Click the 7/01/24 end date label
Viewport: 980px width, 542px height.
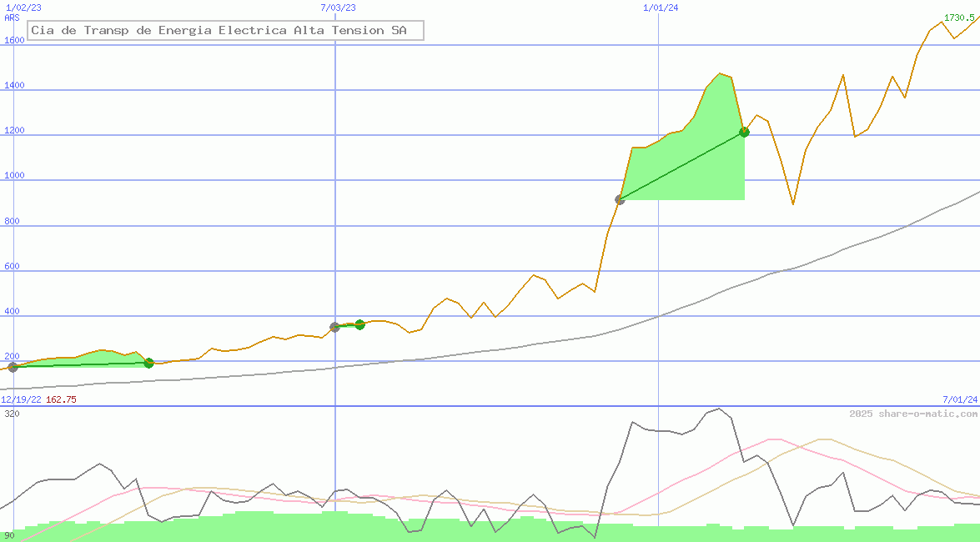[x=959, y=399]
